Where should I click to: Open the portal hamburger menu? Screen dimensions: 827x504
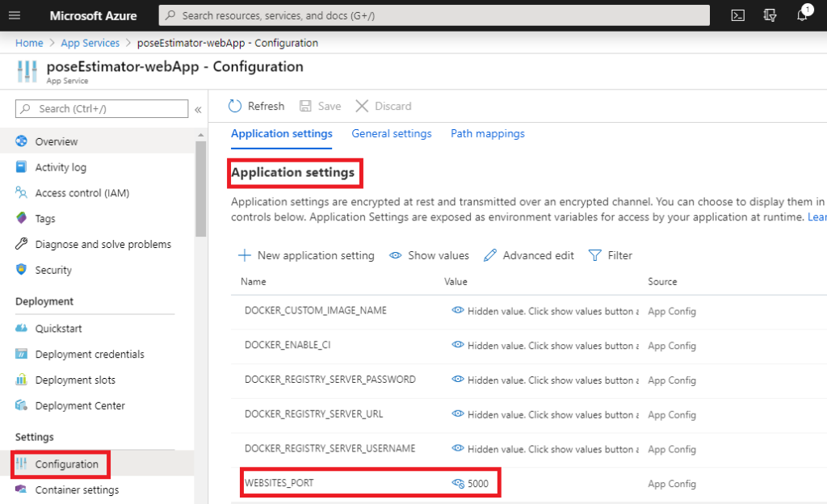click(14, 14)
